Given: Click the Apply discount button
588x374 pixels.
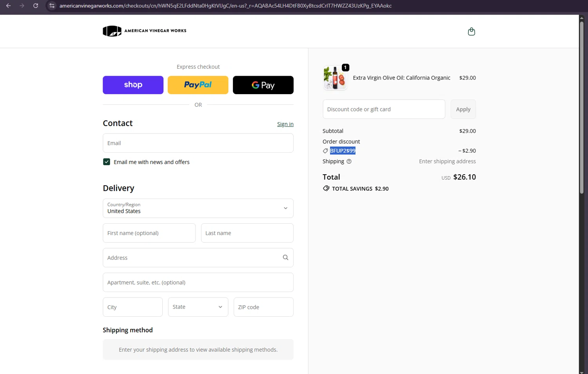Looking at the screenshot, I should (463, 109).
